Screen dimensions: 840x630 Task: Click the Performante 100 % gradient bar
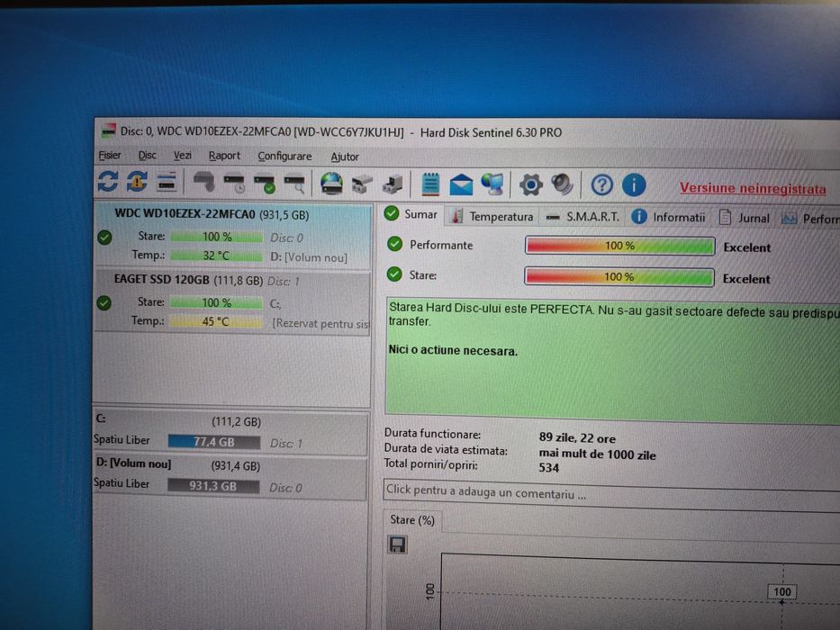coord(619,246)
